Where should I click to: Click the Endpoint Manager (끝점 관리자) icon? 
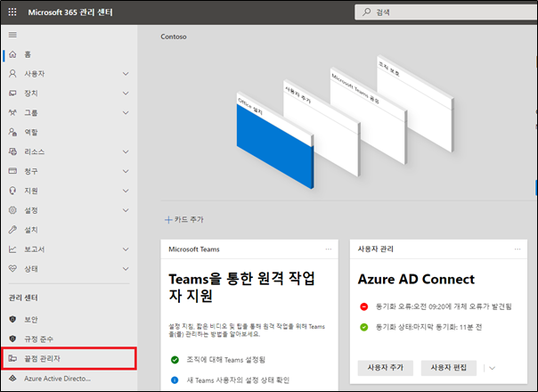(x=12, y=358)
